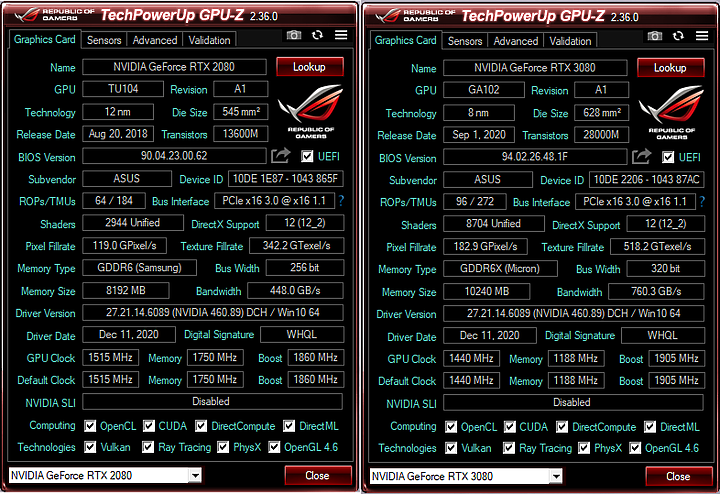Click the Device ID value 10DE 1E87 - 1043 865F
Screen dimensions: 720x494
pyautogui.click(x=286, y=179)
